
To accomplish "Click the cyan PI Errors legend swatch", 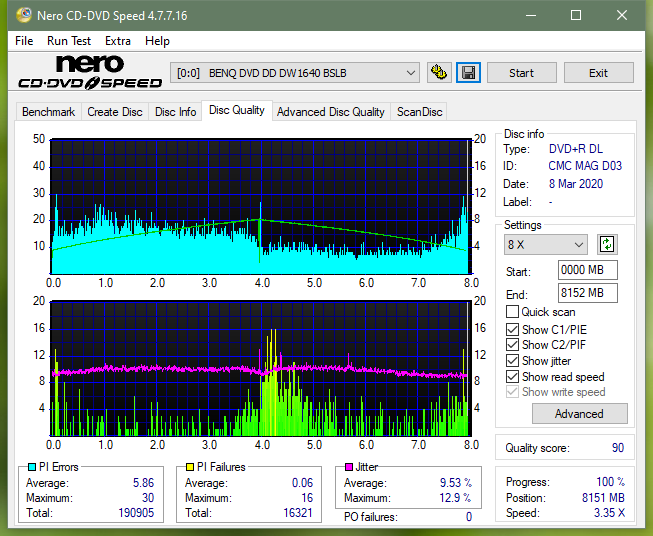I will [x=32, y=467].
